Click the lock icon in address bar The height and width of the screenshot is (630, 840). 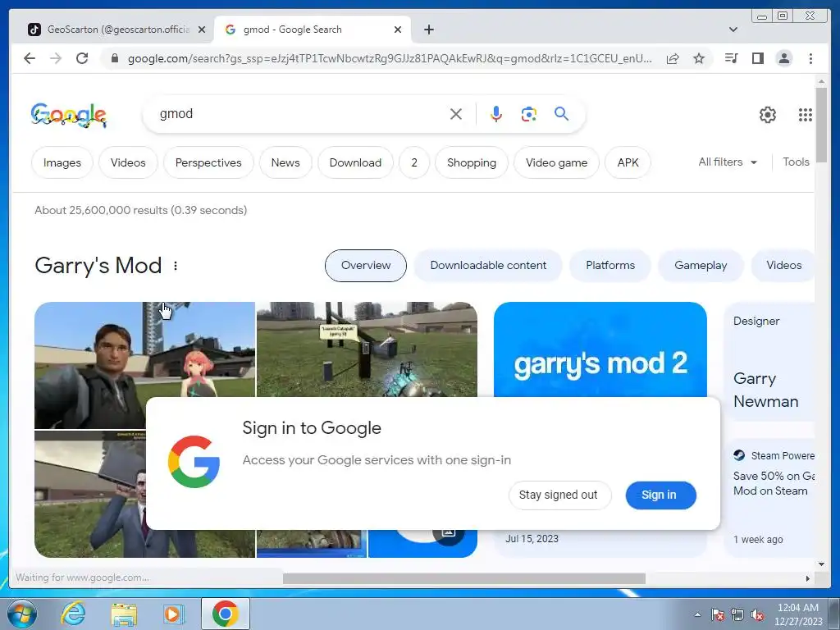click(x=114, y=58)
